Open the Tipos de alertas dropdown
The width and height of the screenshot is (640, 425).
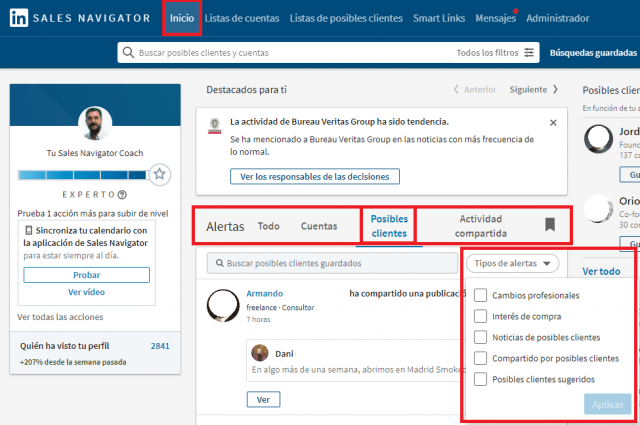(512, 263)
